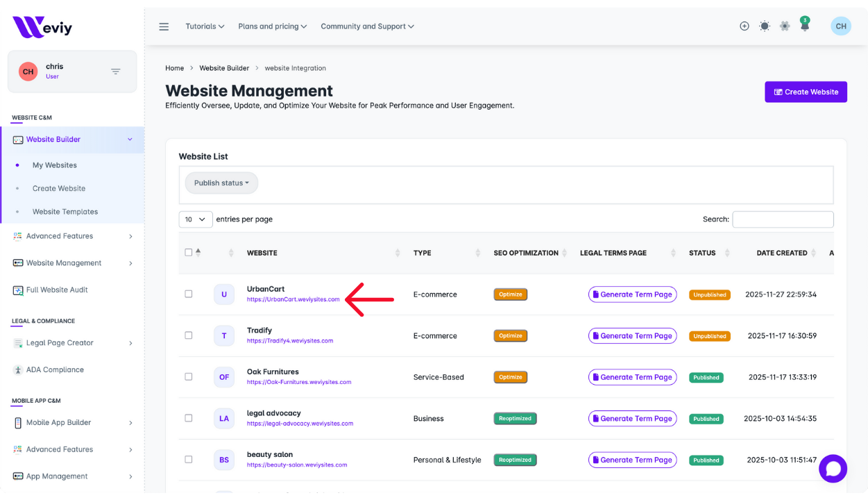Open the chat support bubble
The image size is (868, 500).
pos(833,469)
